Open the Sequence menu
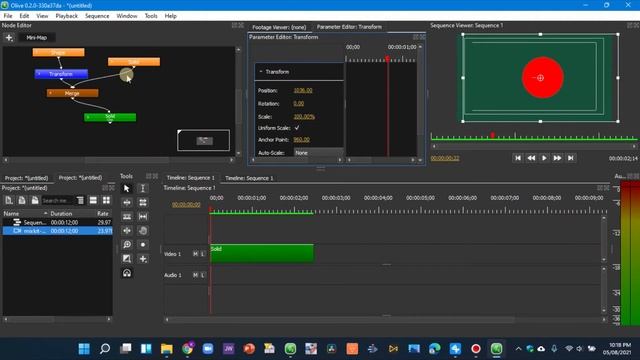The width and height of the screenshot is (640, 360). (97, 16)
